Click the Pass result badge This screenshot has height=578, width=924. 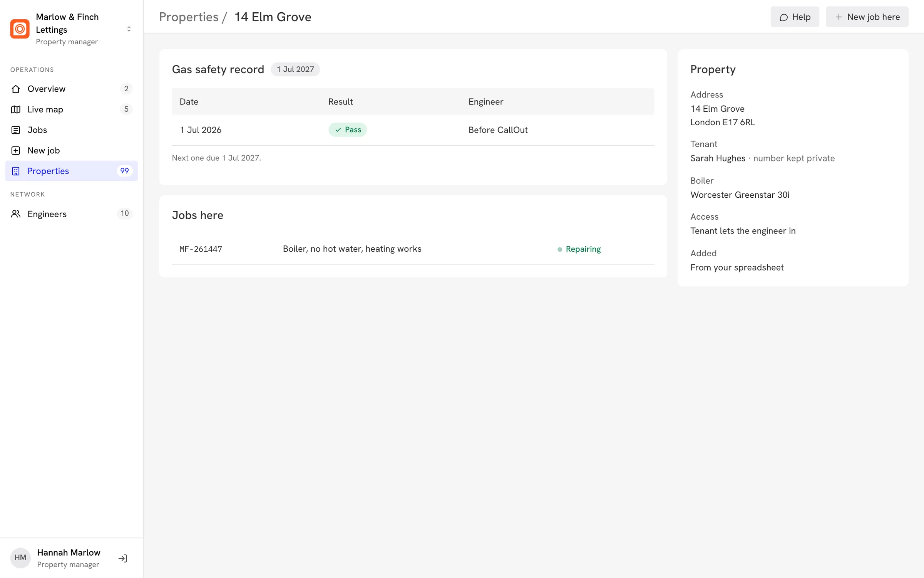coord(348,130)
